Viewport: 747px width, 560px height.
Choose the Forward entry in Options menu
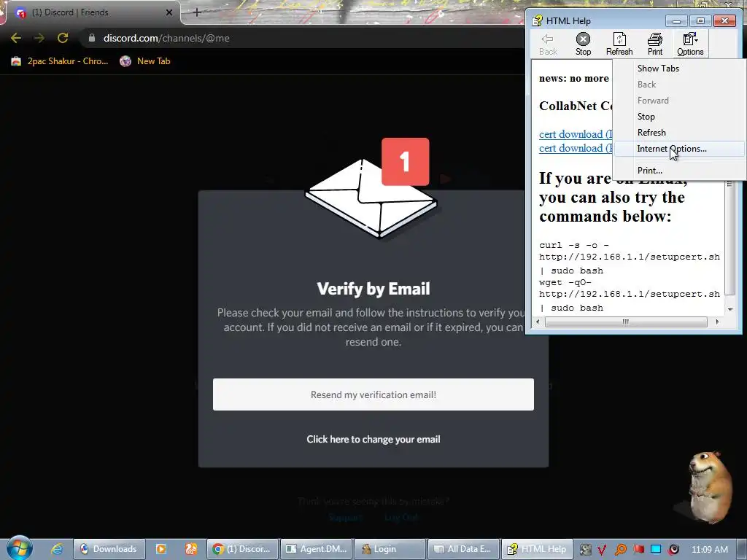pos(653,101)
